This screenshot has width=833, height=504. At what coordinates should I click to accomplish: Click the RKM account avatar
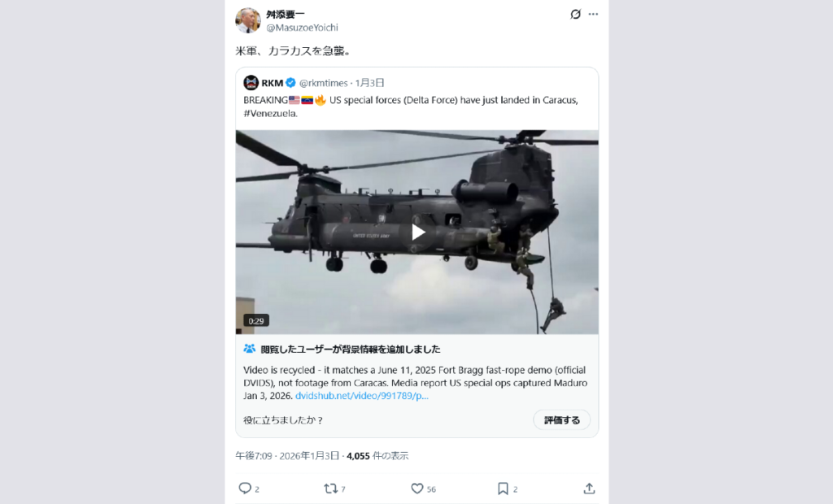point(251,83)
